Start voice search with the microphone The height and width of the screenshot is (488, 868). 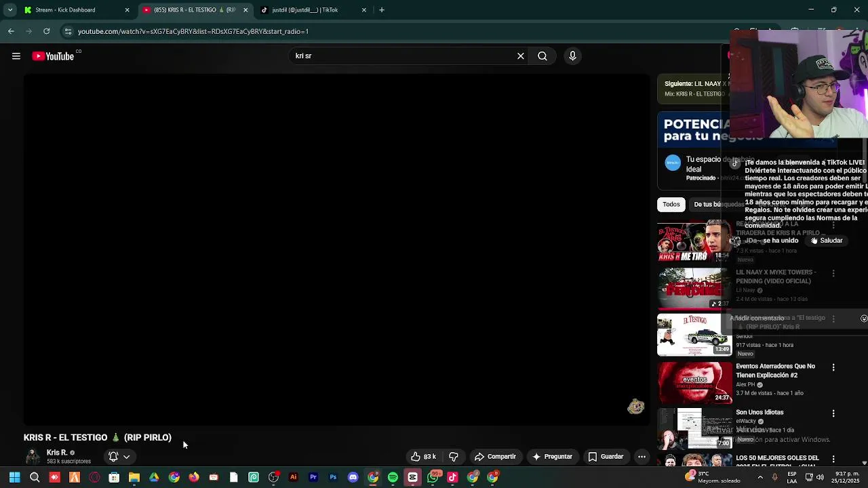572,56
